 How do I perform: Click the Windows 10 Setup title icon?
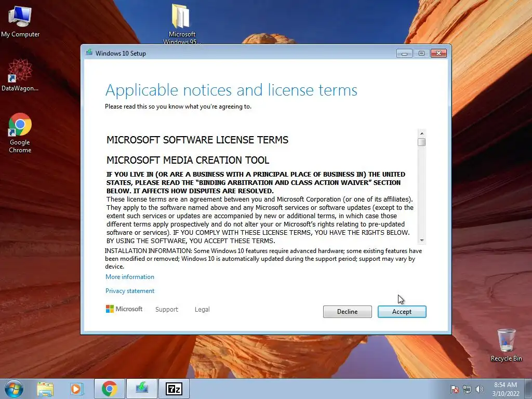pyautogui.click(x=89, y=52)
